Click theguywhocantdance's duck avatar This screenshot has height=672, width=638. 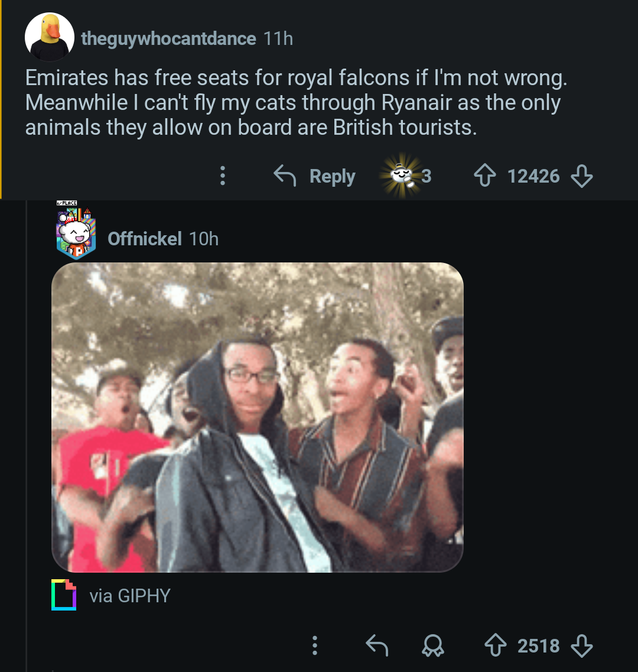pyautogui.click(x=50, y=37)
